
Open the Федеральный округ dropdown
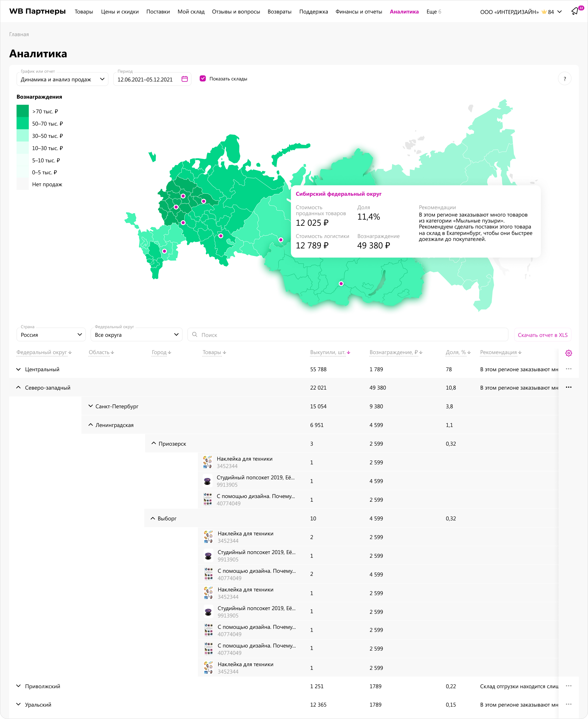(136, 335)
